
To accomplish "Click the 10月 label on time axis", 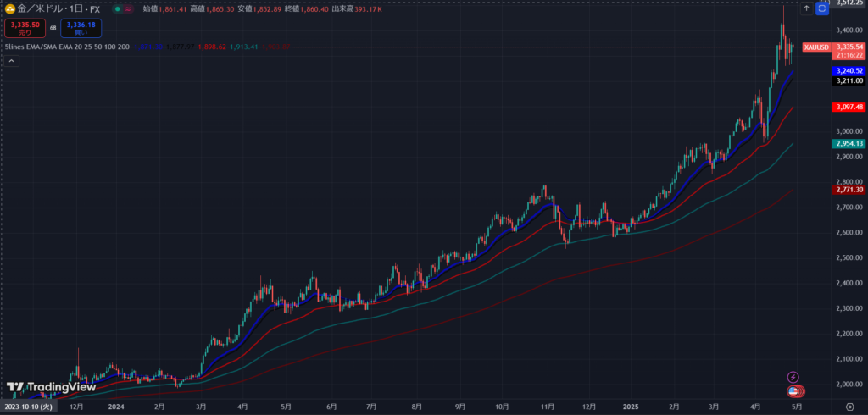I will click(502, 407).
